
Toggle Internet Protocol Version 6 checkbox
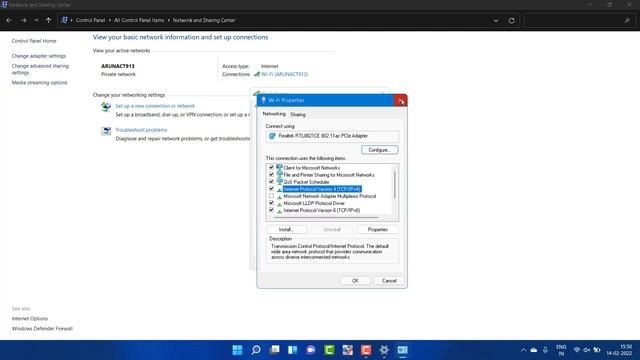(271, 210)
